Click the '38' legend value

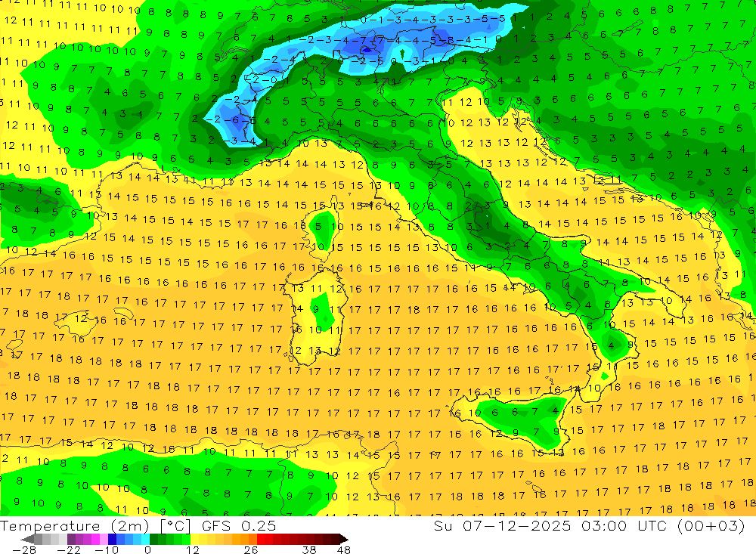coord(309,550)
